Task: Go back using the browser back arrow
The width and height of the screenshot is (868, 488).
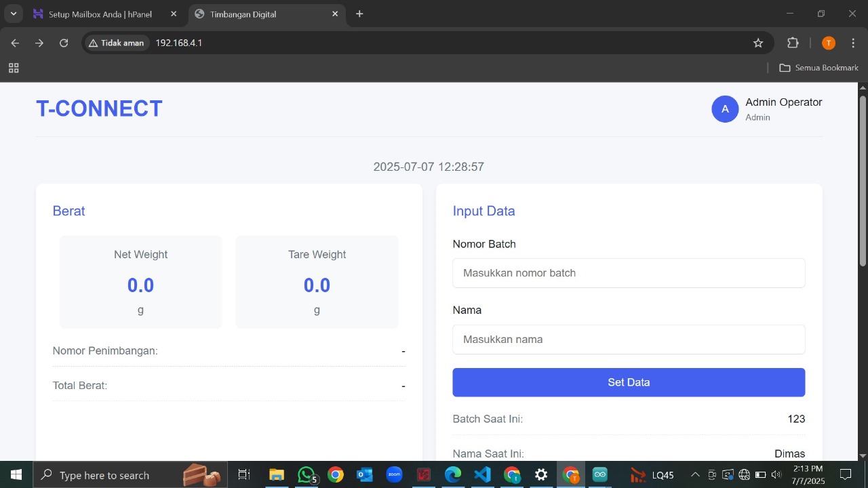Action: 15,43
